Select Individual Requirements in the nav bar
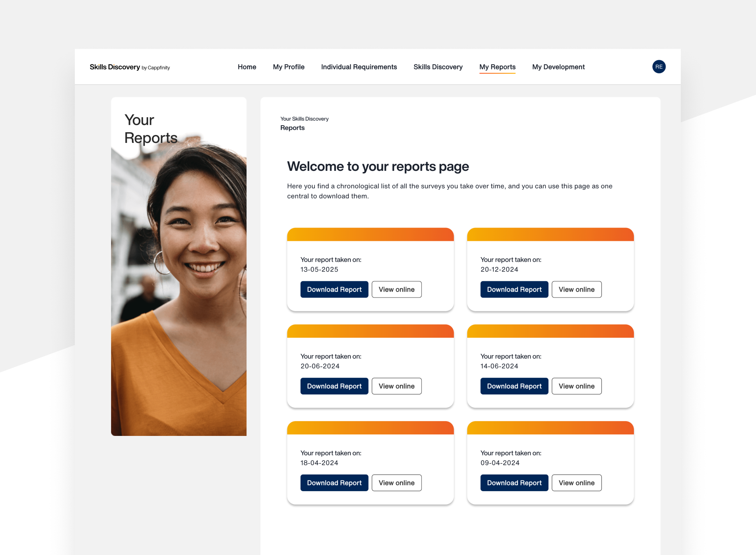The image size is (756, 555). (359, 67)
